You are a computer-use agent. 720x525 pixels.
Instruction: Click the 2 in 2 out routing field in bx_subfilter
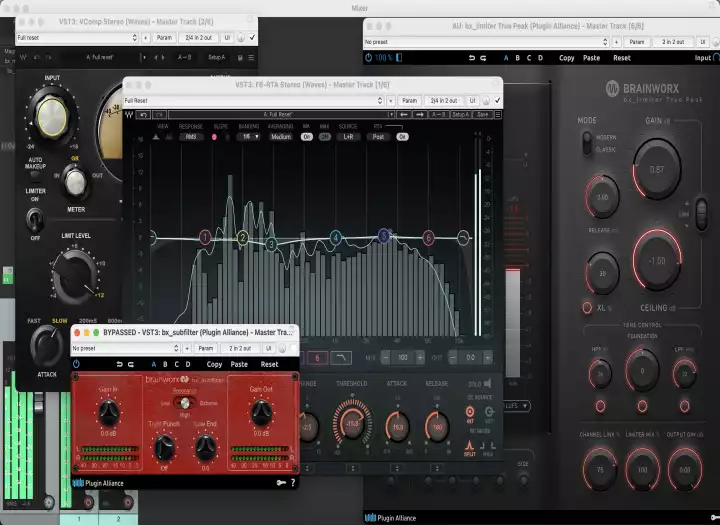pos(240,348)
